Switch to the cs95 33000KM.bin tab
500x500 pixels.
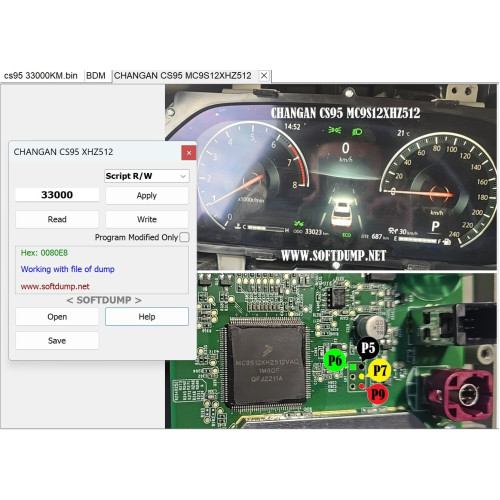[41, 76]
